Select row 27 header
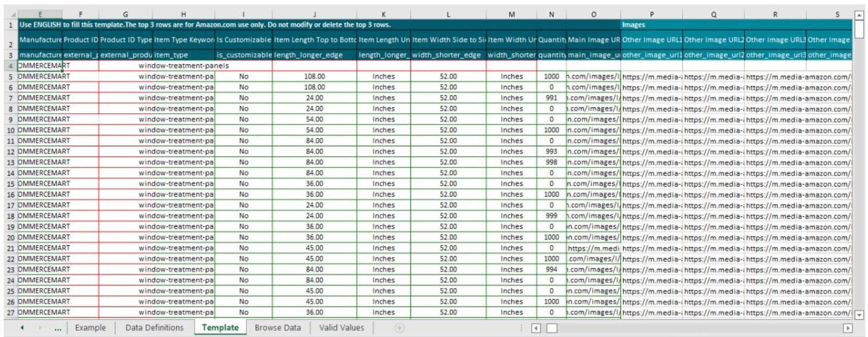The width and height of the screenshot is (868, 337). point(10,313)
